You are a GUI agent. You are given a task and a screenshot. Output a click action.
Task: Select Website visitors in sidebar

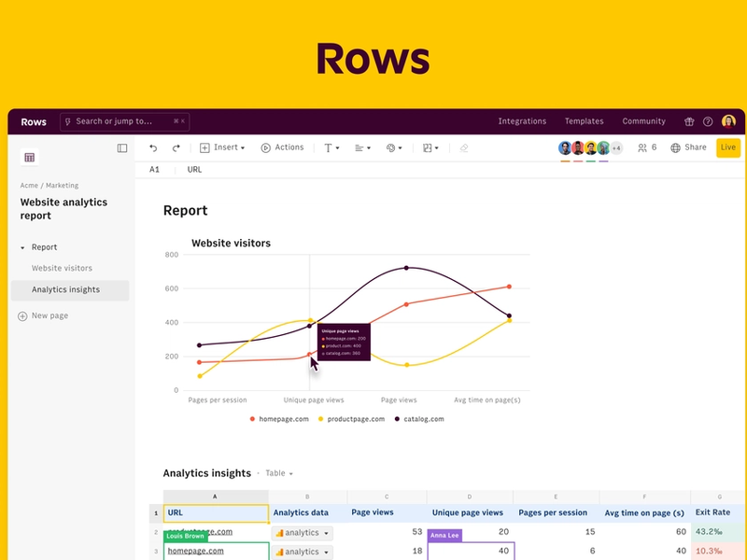point(62,268)
